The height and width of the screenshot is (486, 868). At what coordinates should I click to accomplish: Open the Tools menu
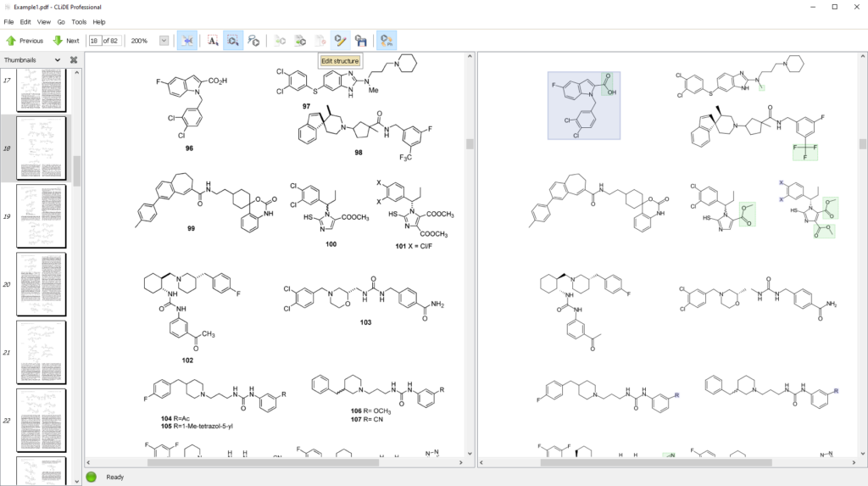point(79,22)
